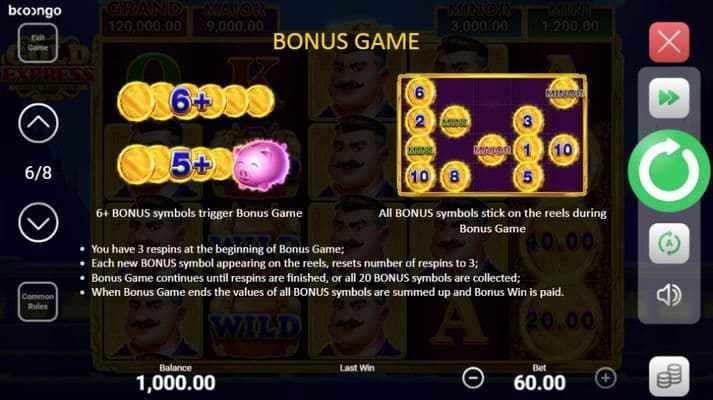Click the MINOR coin in bonus grid

pyautogui.click(x=564, y=93)
